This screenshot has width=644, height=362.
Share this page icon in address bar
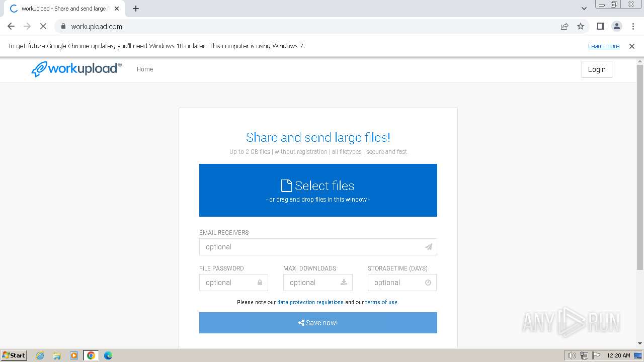(x=565, y=26)
